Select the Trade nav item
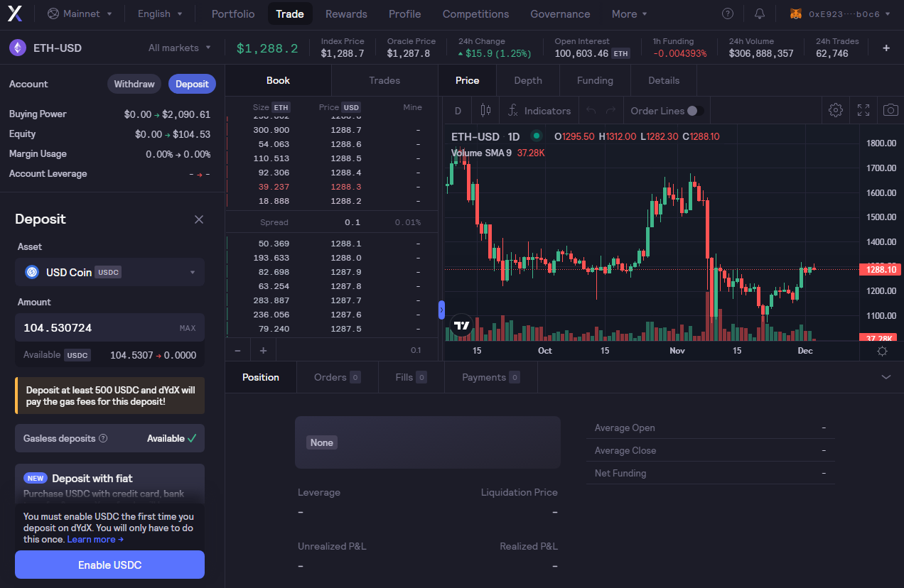The image size is (904, 588). click(x=290, y=13)
